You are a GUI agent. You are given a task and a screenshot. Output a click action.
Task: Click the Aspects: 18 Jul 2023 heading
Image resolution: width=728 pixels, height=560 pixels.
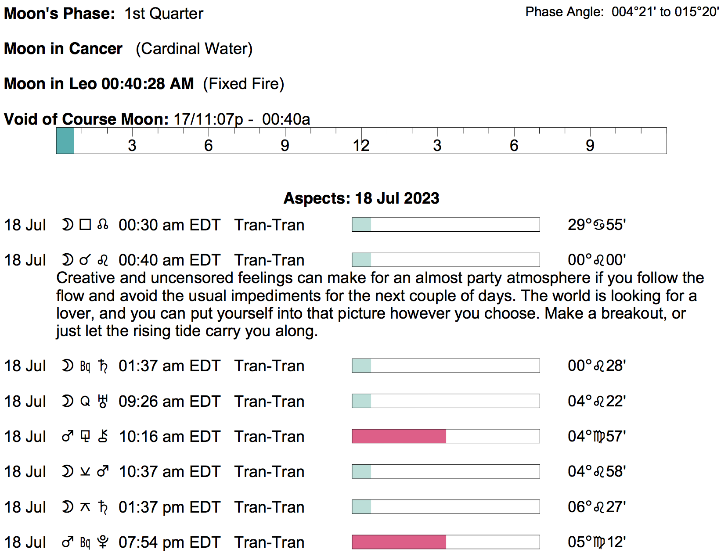361,198
